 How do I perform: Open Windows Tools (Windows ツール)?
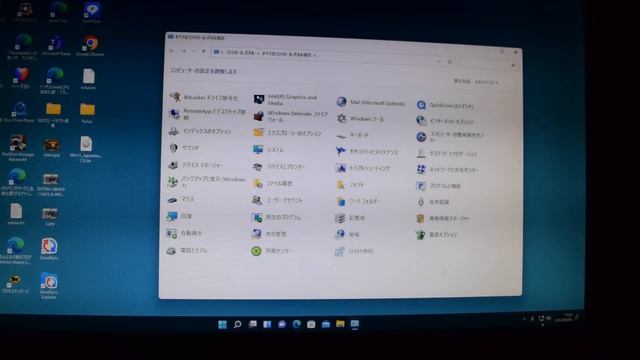[x=360, y=119]
